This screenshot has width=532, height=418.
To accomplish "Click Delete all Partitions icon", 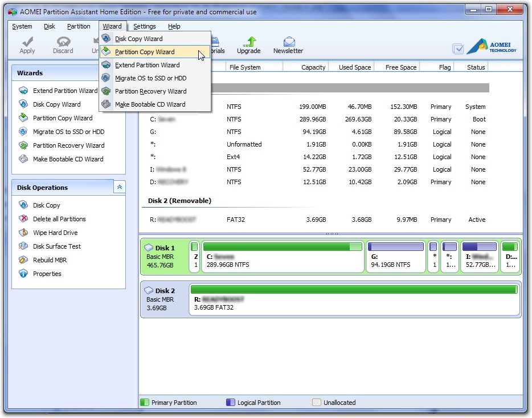I will tap(23, 218).
